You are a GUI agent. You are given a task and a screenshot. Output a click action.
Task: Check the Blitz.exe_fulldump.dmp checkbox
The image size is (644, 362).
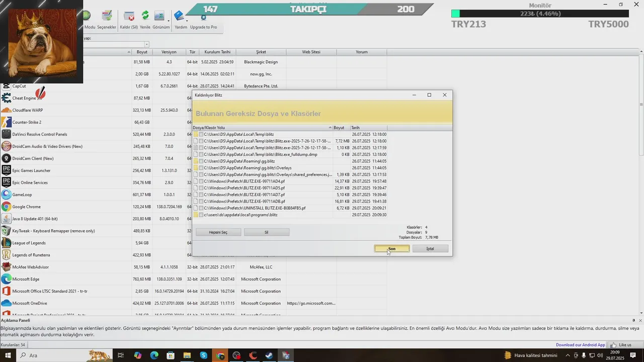coord(201,154)
